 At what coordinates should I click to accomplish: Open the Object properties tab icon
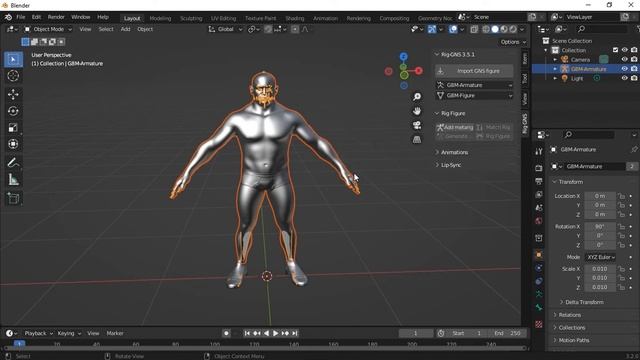tap(539, 255)
